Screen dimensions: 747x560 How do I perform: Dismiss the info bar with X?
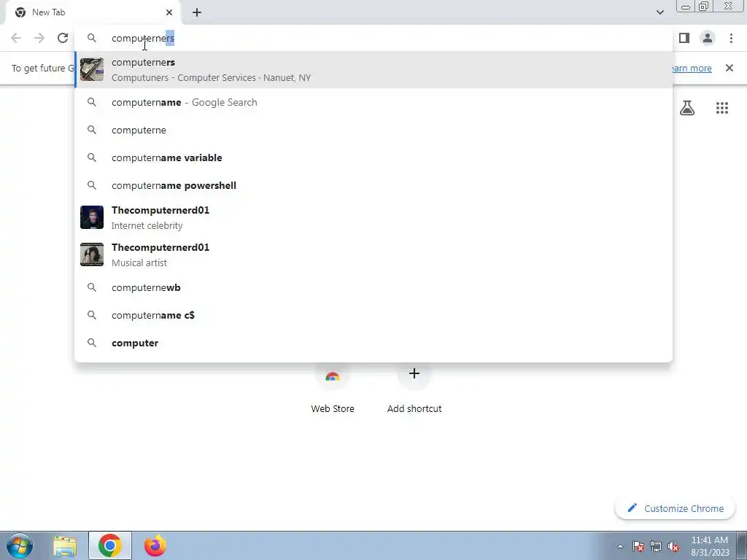pos(729,68)
